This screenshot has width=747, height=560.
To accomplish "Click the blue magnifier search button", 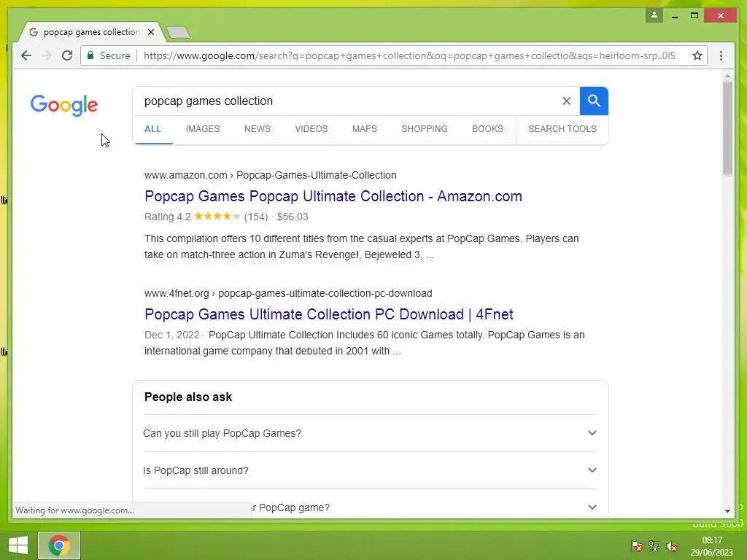I will click(594, 101).
